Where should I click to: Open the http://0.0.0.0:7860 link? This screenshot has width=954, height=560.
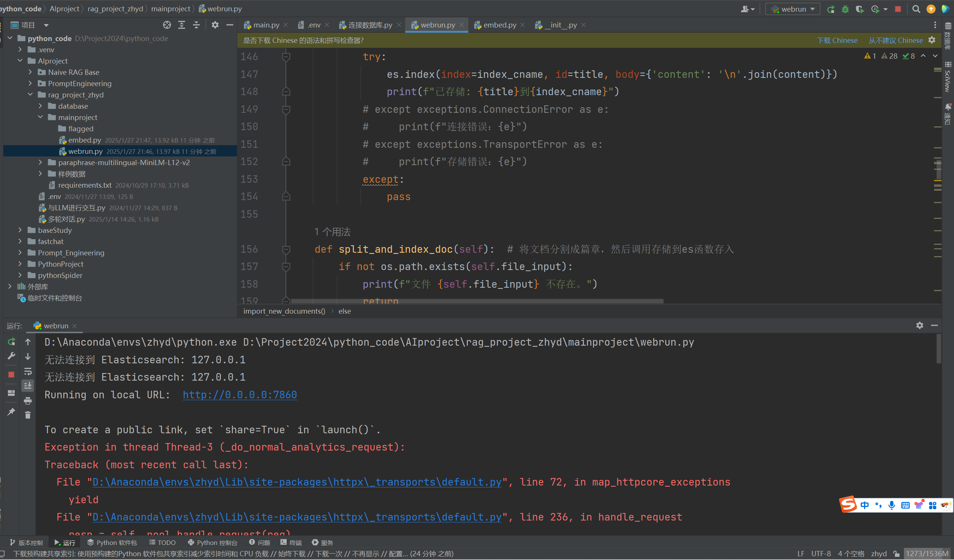[x=240, y=395]
